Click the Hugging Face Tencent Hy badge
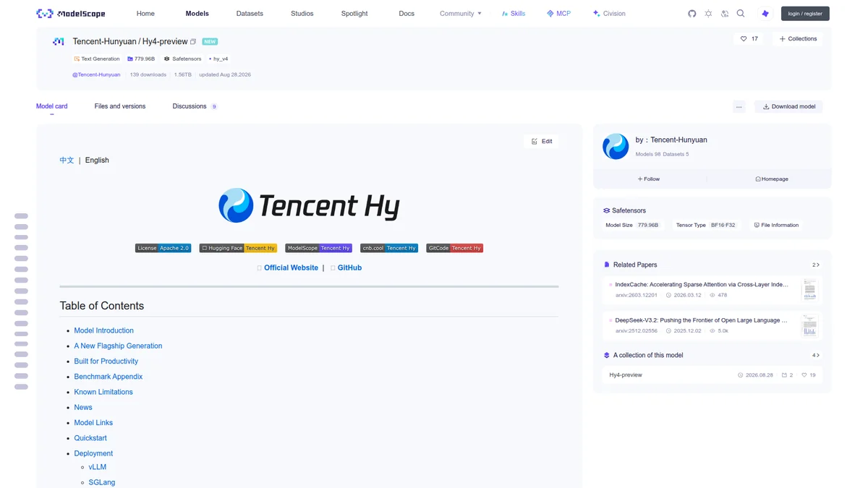 (238, 248)
